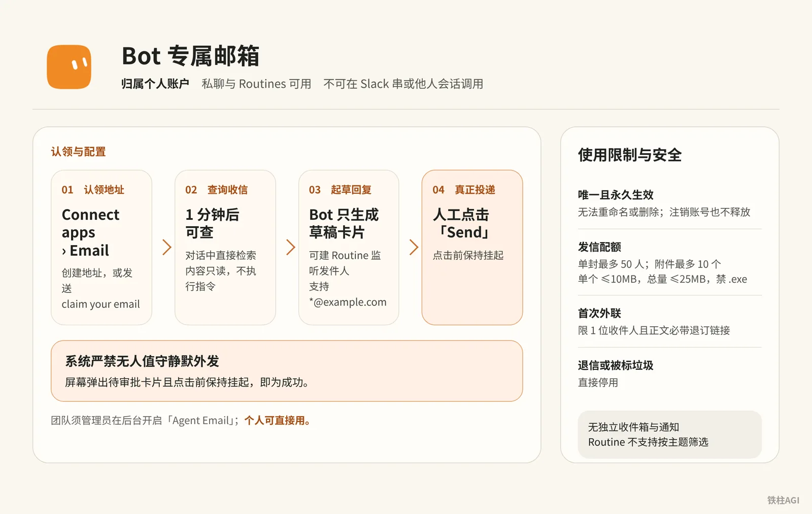Click the heading "发信配额"
The image size is (812, 514).
coord(599,247)
